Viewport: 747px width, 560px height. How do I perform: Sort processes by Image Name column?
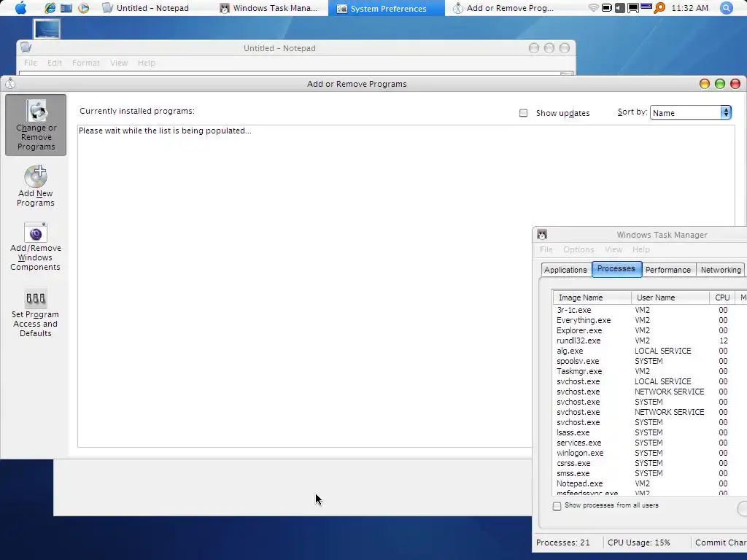(x=592, y=297)
